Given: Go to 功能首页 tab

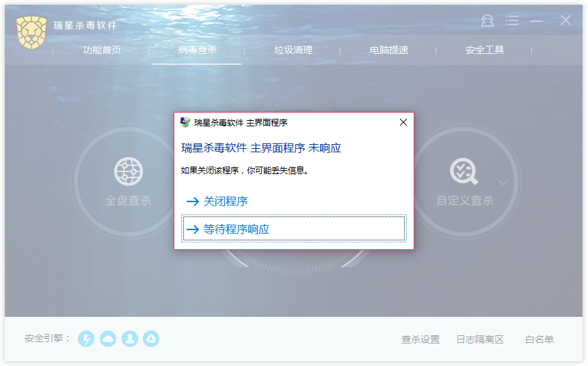Looking at the screenshot, I should 102,50.
